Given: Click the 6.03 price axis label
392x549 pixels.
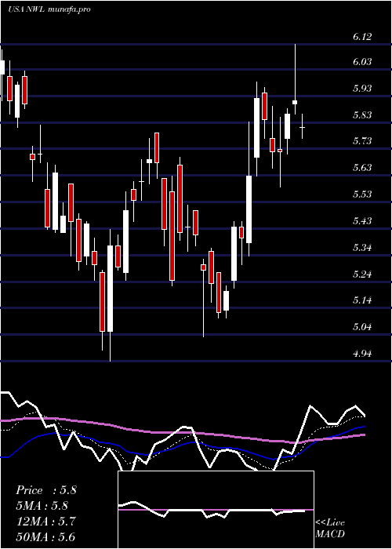Looking at the screenshot, I should pos(362,62).
